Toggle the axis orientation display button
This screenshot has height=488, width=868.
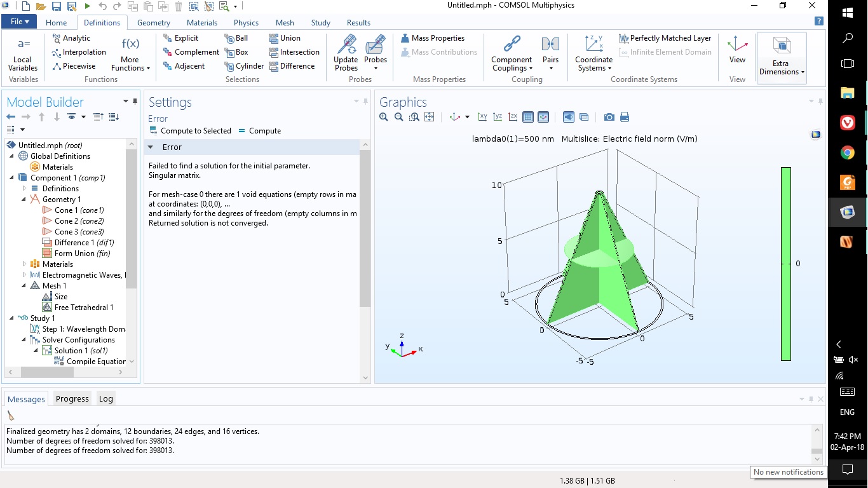[x=543, y=117]
